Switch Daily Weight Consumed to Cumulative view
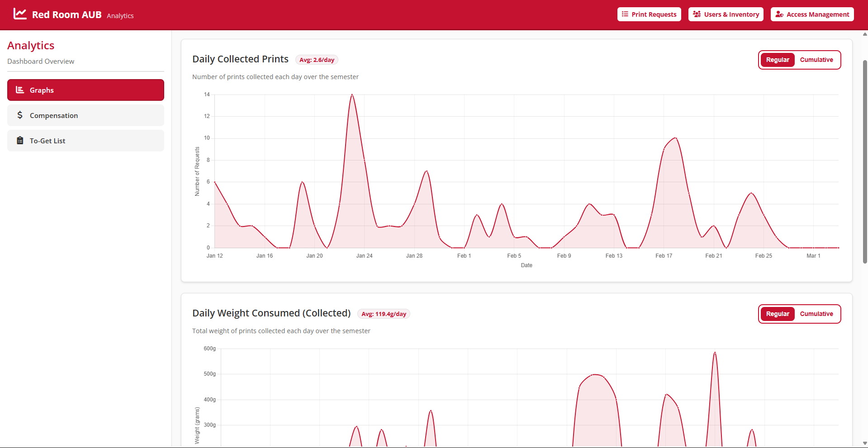The height and width of the screenshot is (448, 868). coord(816,314)
